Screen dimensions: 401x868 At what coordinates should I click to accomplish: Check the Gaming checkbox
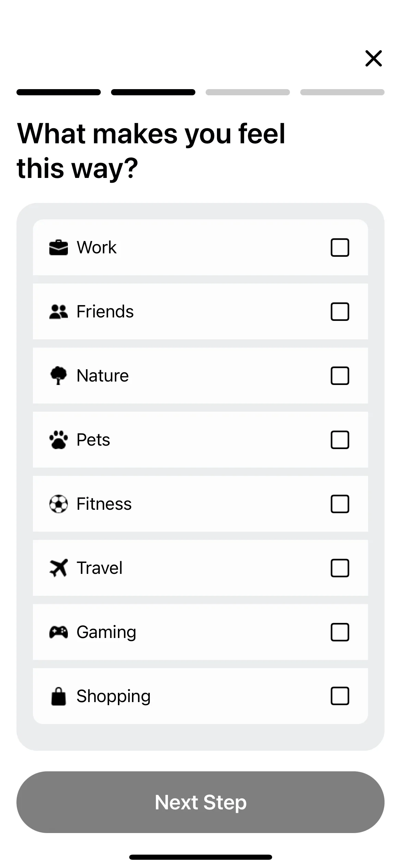[340, 632]
